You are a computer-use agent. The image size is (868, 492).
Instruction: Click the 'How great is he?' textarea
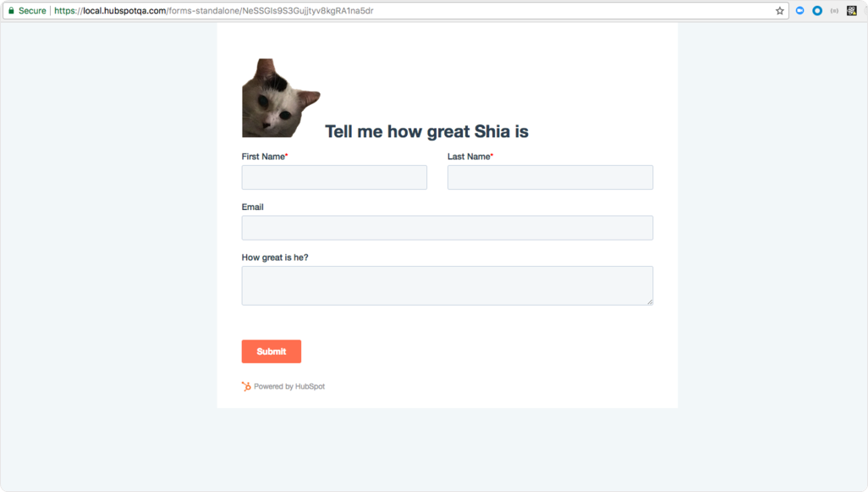point(447,285)
